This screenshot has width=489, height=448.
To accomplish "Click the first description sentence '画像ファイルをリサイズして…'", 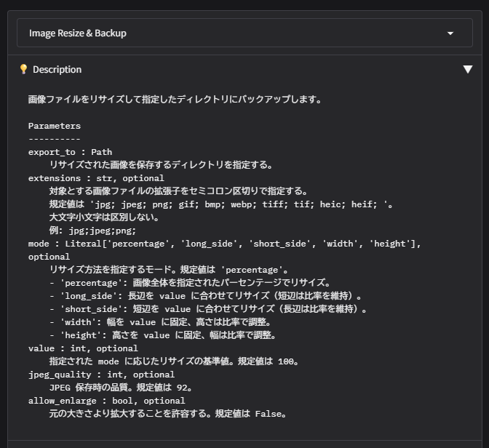I will 175,100.
